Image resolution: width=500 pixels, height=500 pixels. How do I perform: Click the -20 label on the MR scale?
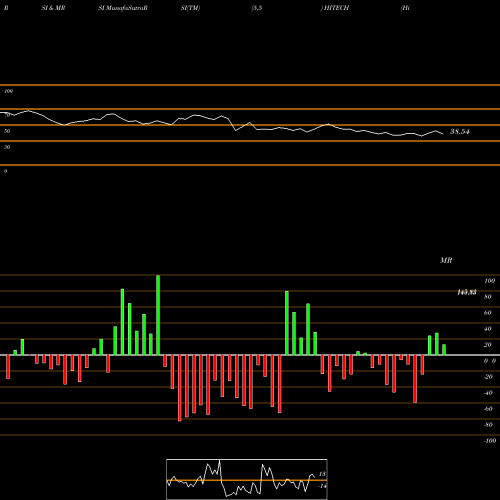(x=488, y=377)
